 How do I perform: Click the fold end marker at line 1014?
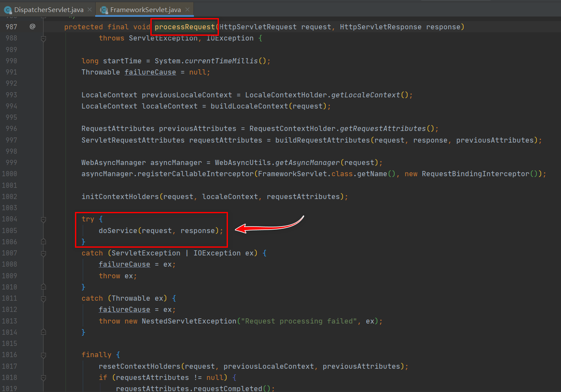43,332
